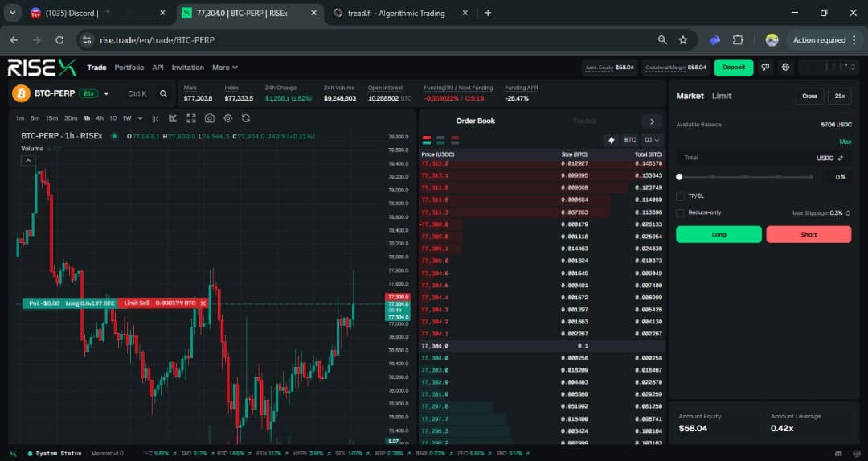The width and height of the screenshot is (868, 461).
Task: Open the browser extensions puzzle icon
Action: pos(738,40)
